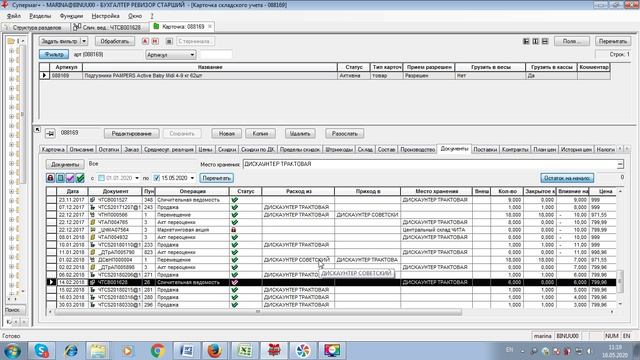The width and height of the screenshot is (640, 360).
Task: Click the red A icon in the toolbar
Action: point(145,41)
